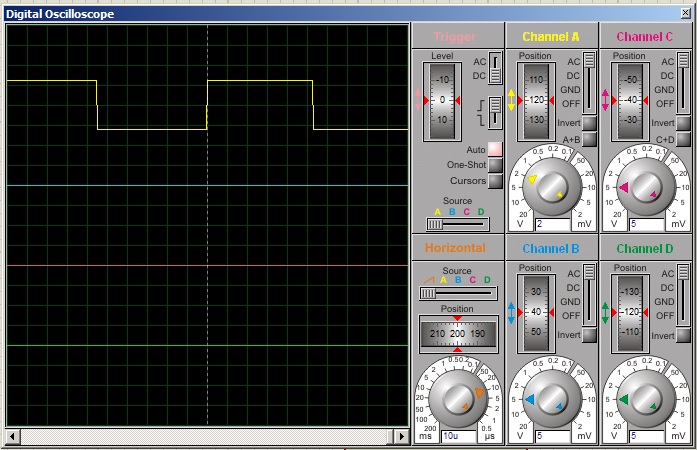
Task: Close the Digital Oscilloscope window
Action: (x=685, y=13)
